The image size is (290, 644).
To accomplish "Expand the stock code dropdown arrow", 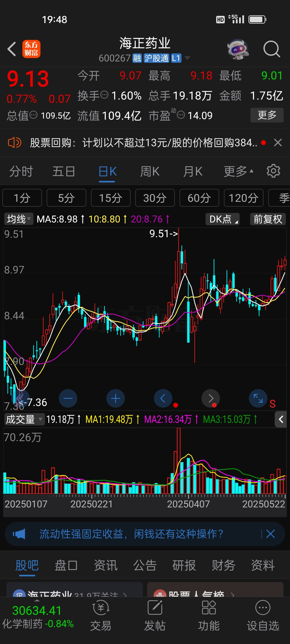I will pos(187,58).
